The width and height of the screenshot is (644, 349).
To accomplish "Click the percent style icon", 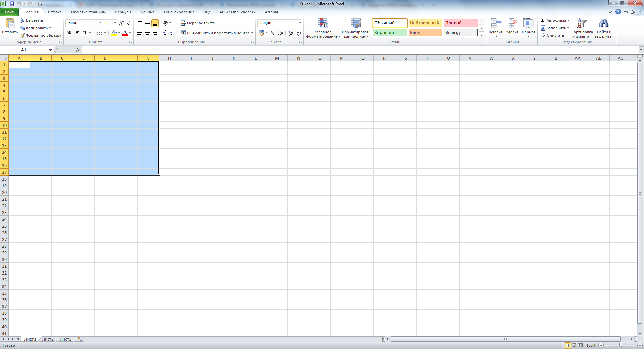I will (x=272, y=33).
